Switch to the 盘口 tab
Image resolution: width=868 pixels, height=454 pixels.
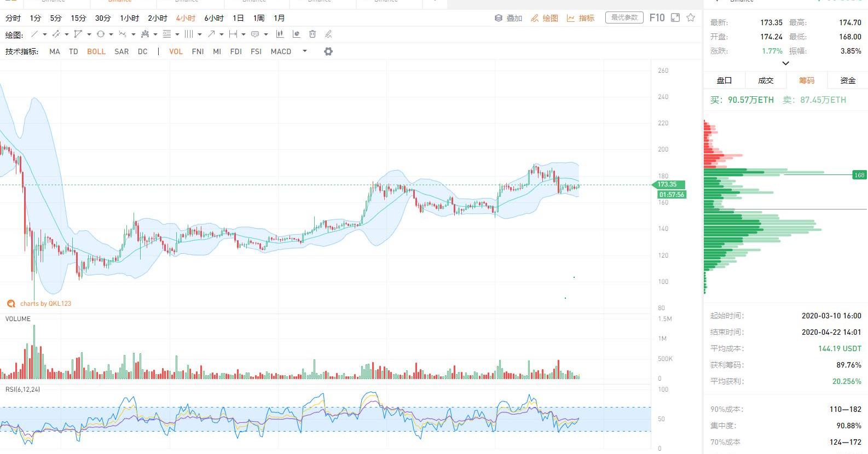point(724,80)
